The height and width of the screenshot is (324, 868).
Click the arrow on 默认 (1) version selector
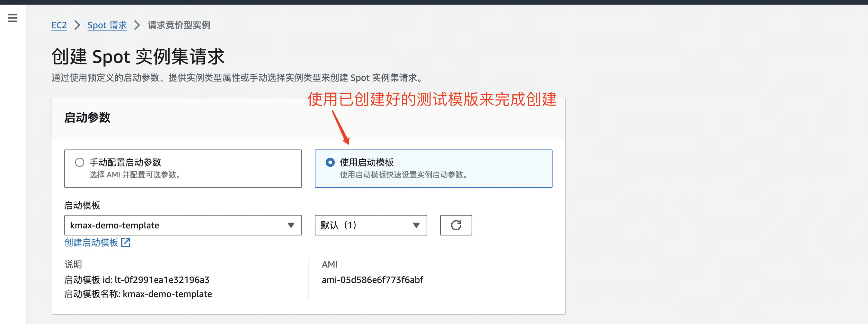[x=416, y=225]
